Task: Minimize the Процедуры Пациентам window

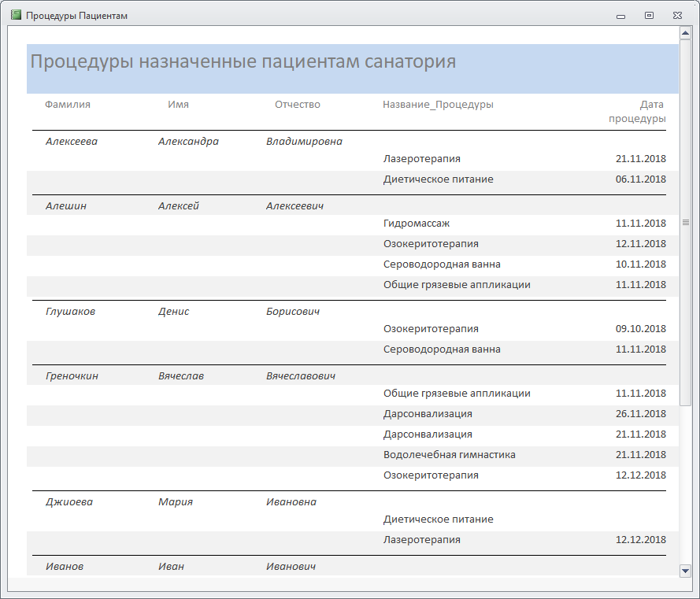Action: coord(620,16)
